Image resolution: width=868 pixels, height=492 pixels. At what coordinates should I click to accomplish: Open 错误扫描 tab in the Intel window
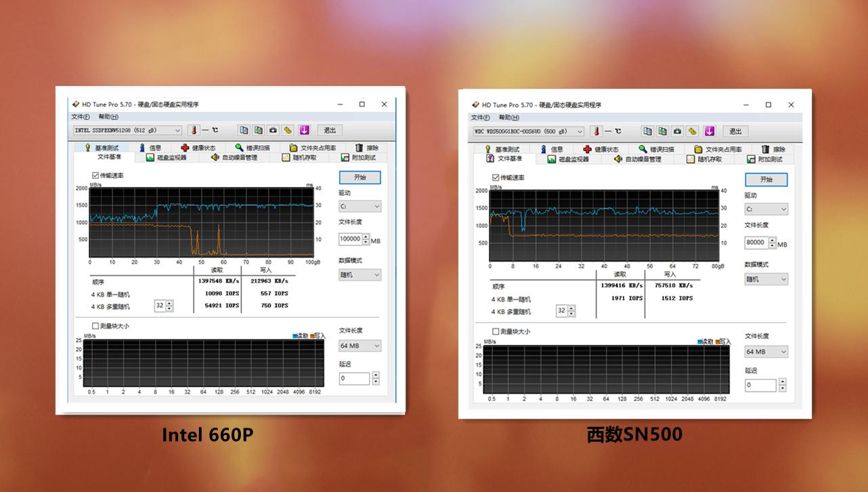click(253, 148)
